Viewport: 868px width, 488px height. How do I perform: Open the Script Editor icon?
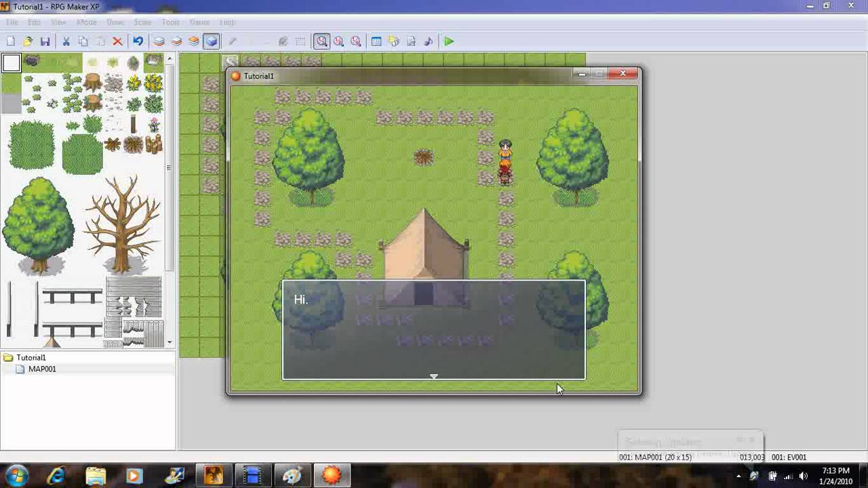[x=411, y=41]
